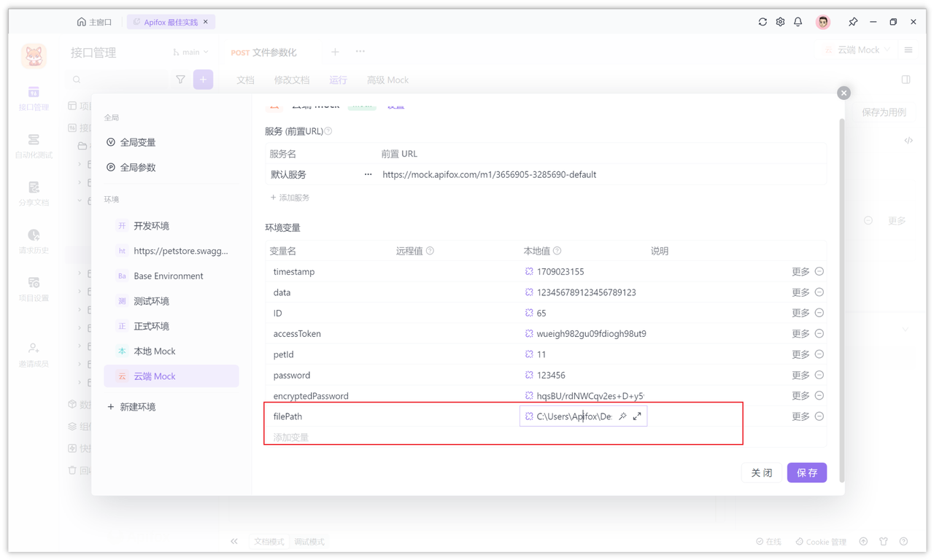This screenshot has height=560, width=934.
Task: Click remove icon for ID variable
Action: (819, 313)
